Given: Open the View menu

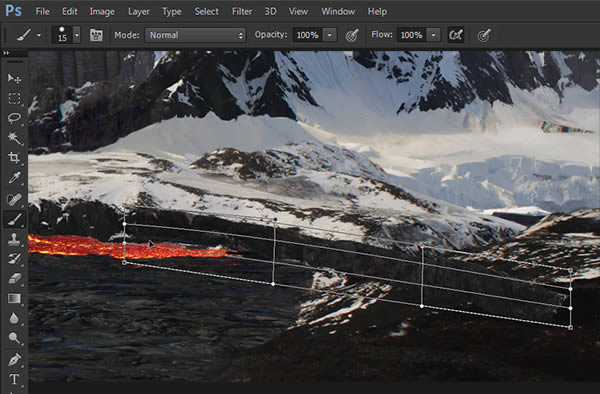Looking at the screenshot, I should pyautogui.click(x=298, y=11).
